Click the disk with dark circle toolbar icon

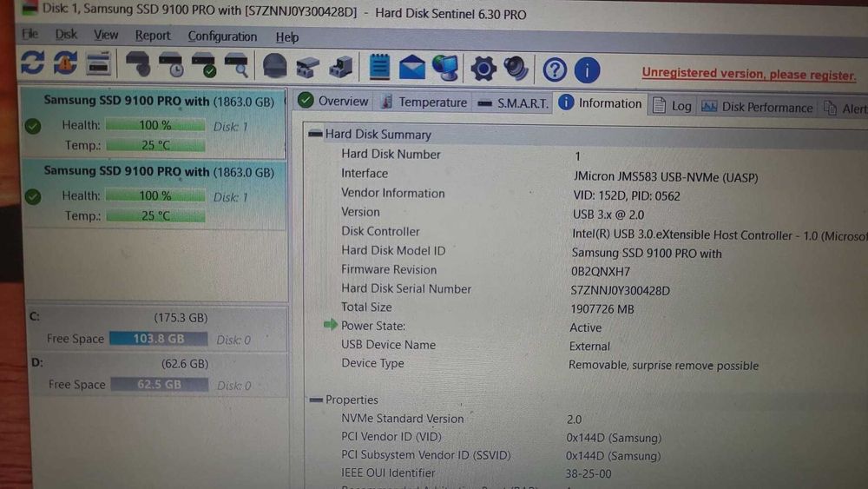tap(138, 64)
